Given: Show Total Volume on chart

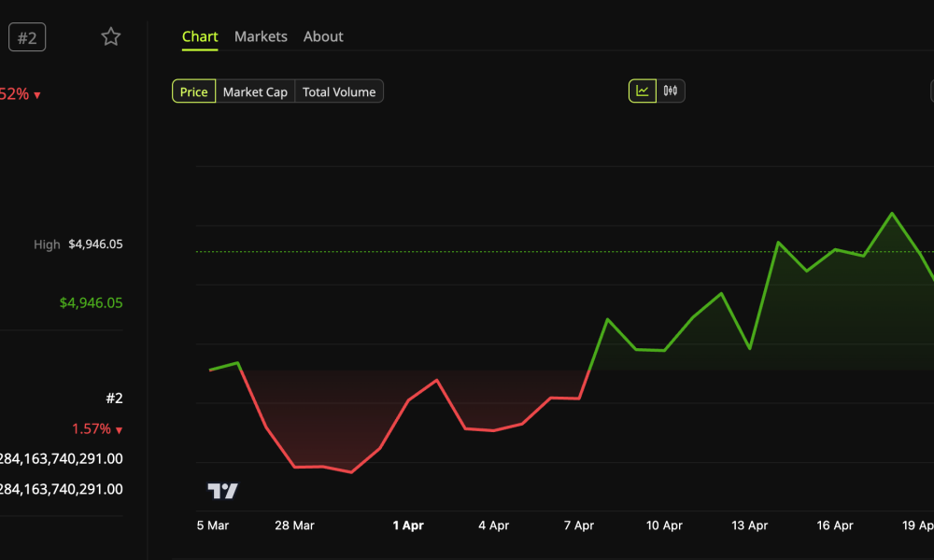Looking at the screenshot, I should click(339, 91).
